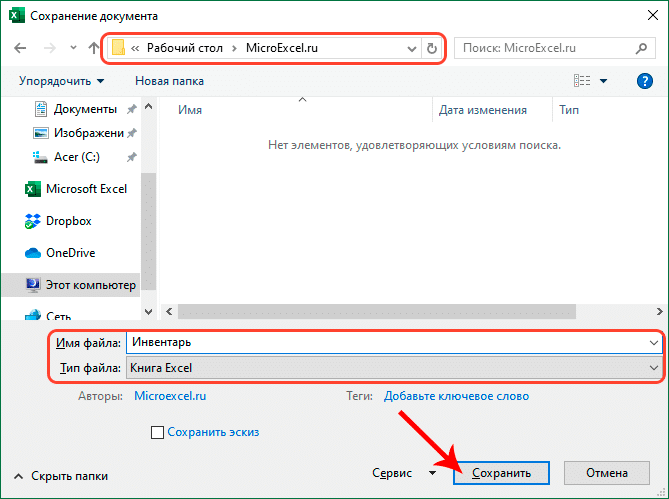Open the Упорядочить menu
Image resolution: width=669 pixels, height=499 pixels.
pos(61,80)
